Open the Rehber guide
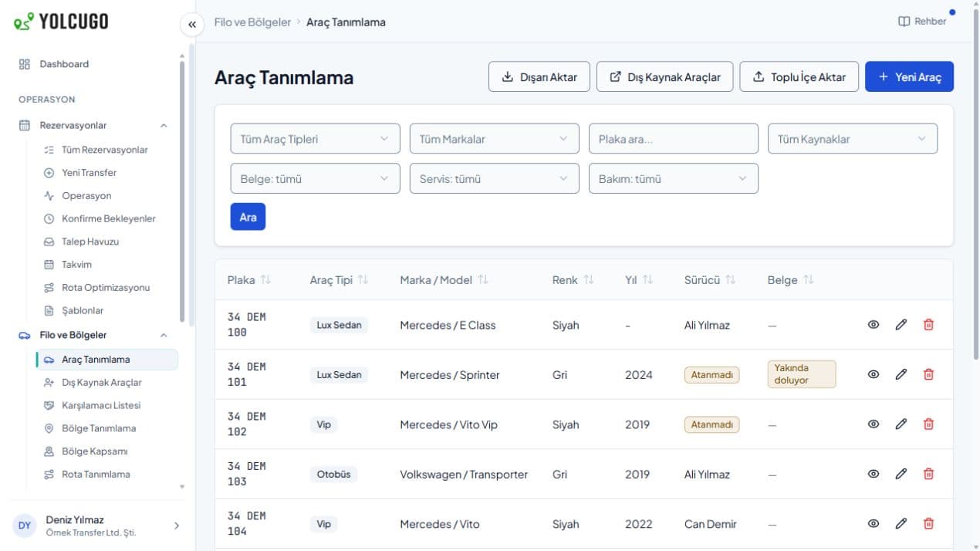The width and height of the screenshot is (980, 551). [922, 22]
